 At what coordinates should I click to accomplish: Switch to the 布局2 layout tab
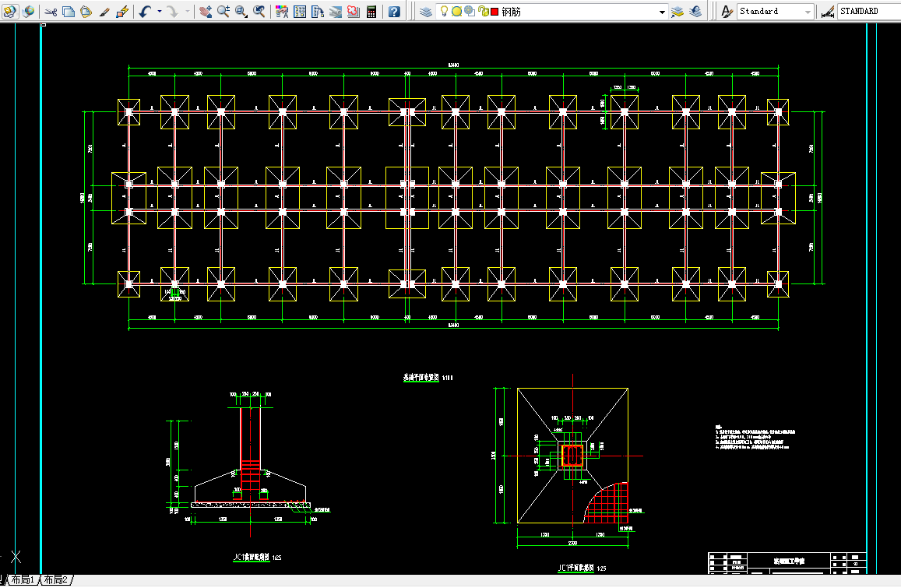click(x=56, y=579)
